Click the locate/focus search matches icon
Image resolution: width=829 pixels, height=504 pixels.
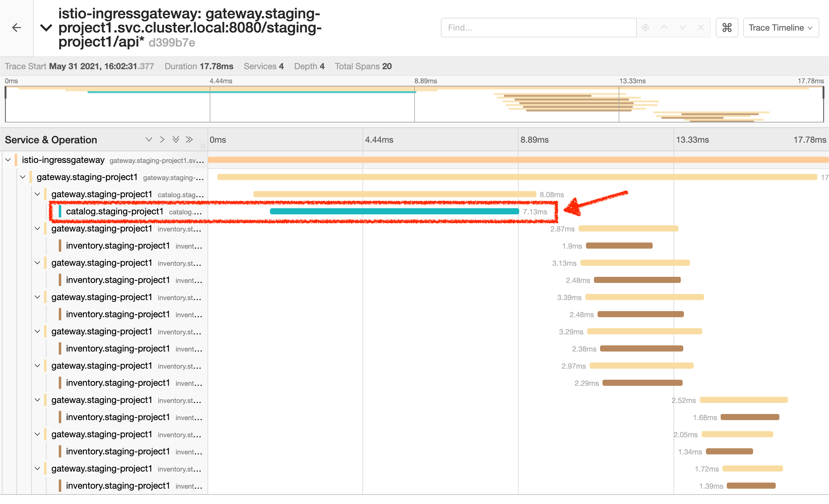[x=645, y=28]
